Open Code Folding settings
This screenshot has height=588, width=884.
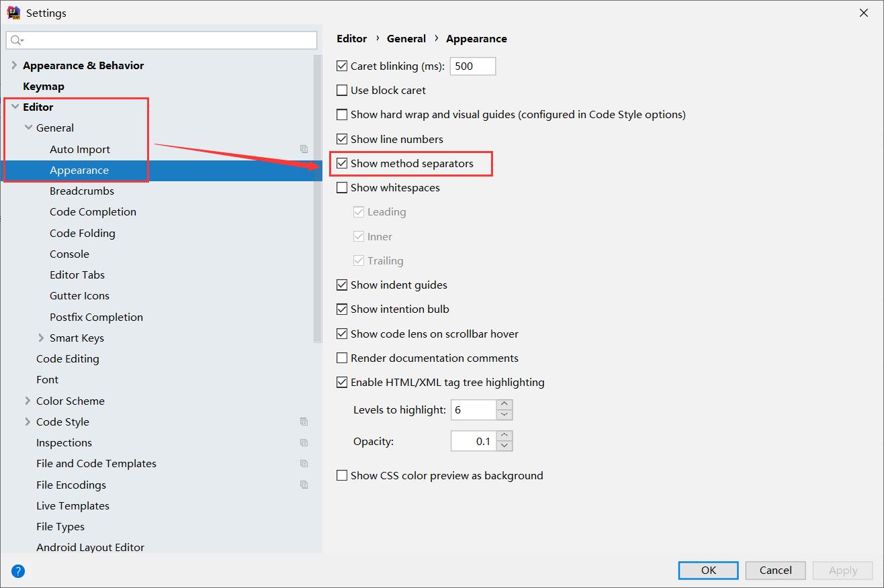(x=83, y=233)
